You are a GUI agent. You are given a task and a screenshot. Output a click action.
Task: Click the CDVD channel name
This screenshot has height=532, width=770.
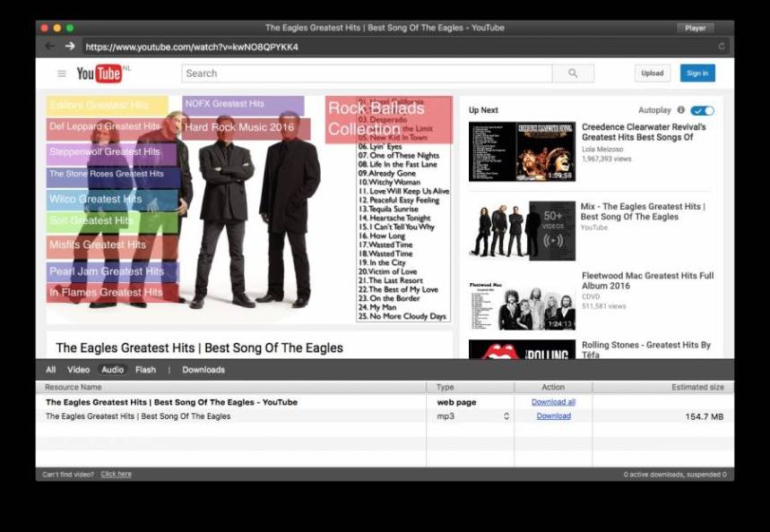(x=591, y=296)
